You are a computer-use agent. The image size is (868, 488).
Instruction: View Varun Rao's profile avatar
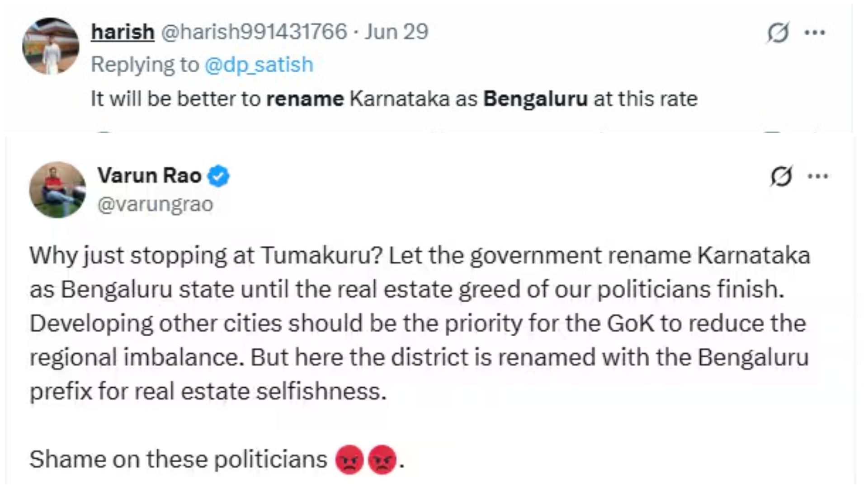click(57, 190)
